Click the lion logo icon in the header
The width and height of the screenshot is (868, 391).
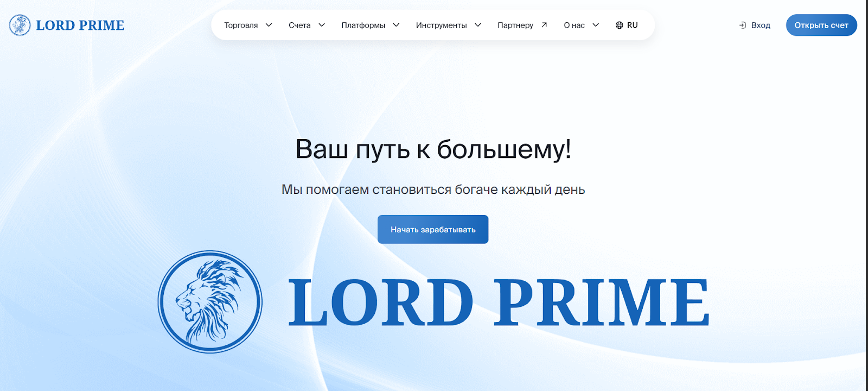click(20, 25)
